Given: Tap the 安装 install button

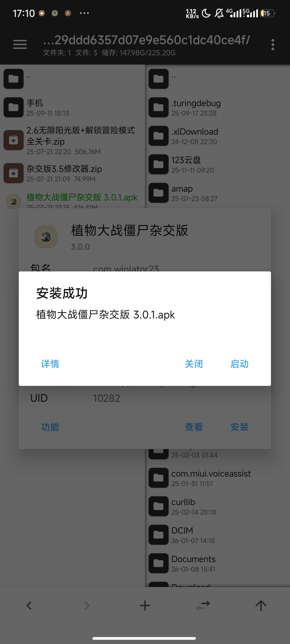Looking at the screenshot, I should (239, 427).
